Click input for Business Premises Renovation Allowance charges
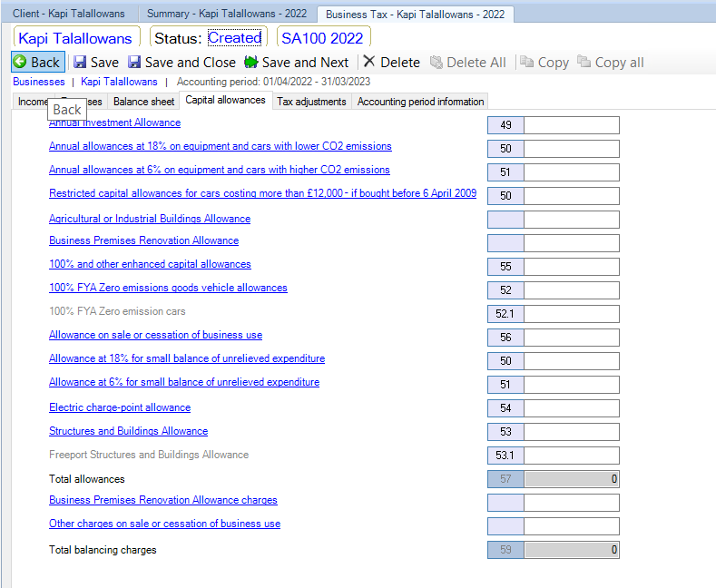 [572, 503]
